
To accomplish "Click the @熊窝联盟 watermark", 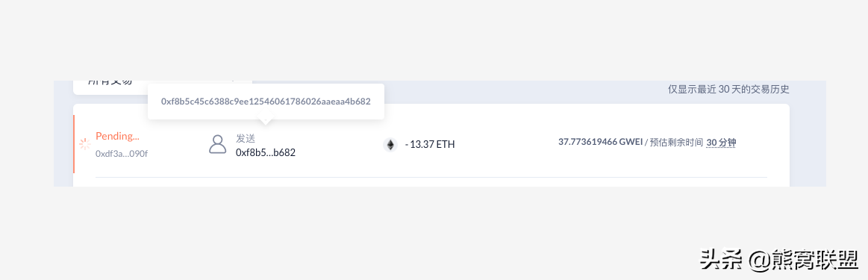I will pos(804,259).
